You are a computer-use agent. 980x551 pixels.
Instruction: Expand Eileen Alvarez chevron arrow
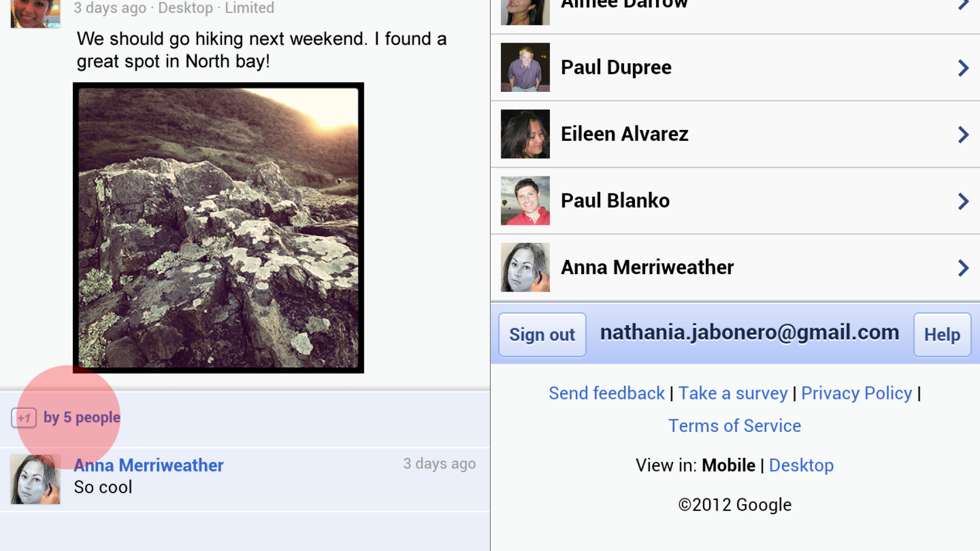pyautogui.click(x=963, y=135)
